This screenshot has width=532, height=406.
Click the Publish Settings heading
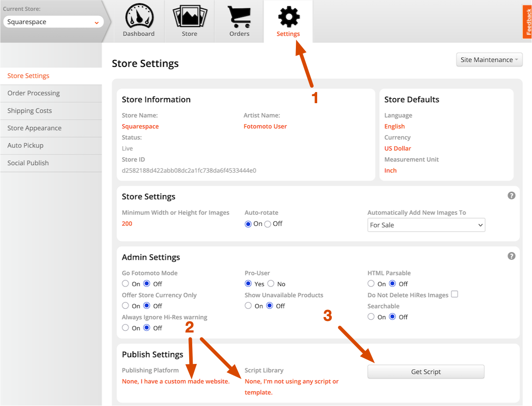152,355
